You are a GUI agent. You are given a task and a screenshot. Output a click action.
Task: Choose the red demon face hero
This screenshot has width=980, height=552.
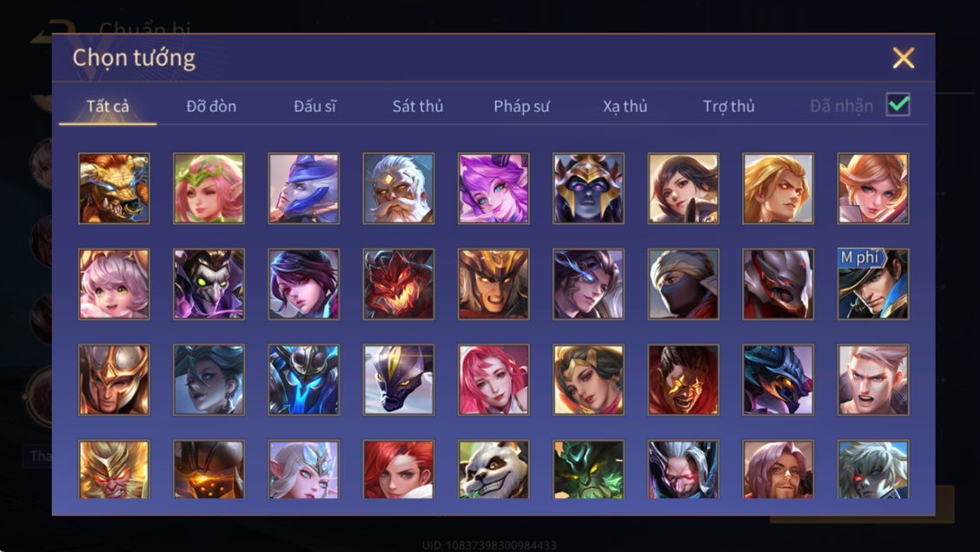(x=398, y=283)
